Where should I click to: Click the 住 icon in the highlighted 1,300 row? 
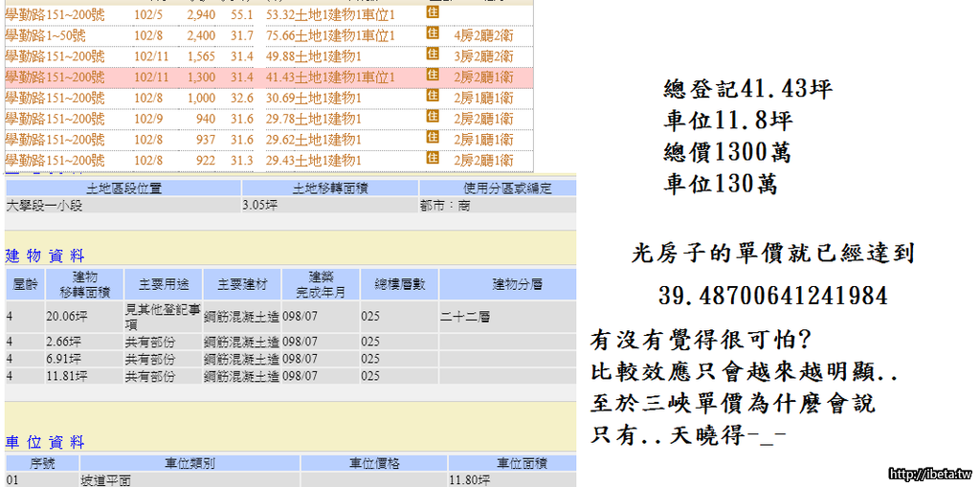coord(432,76)
